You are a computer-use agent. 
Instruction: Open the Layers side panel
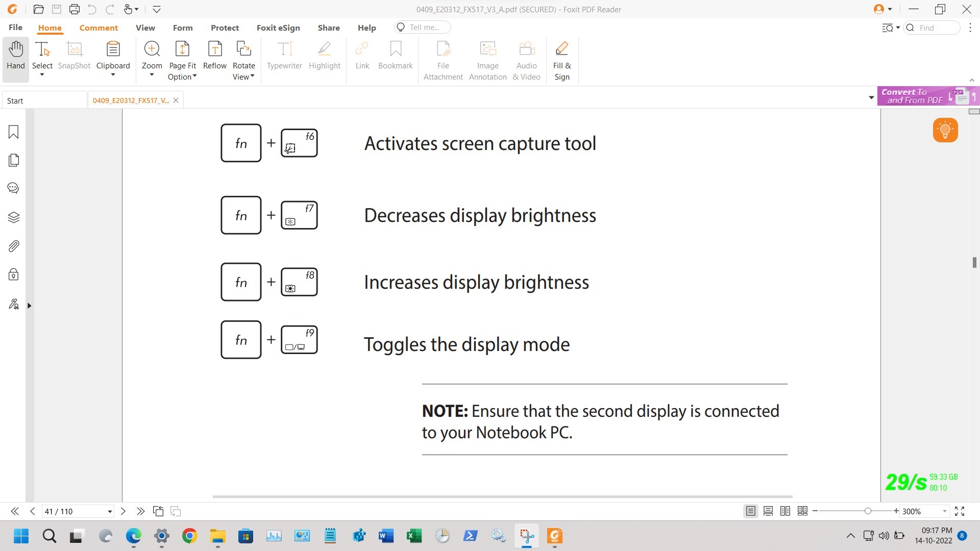pos(14,217)
